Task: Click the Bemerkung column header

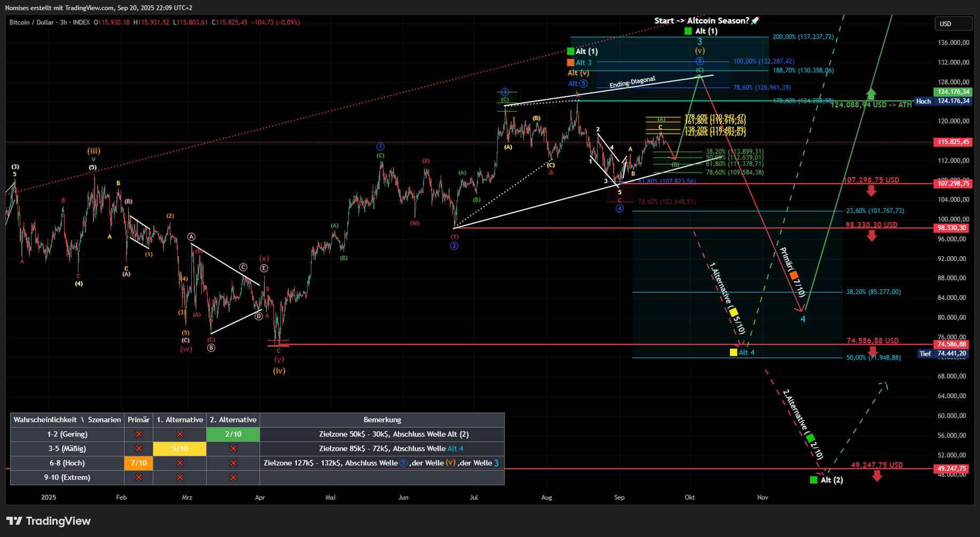Action: pos(382,420)
